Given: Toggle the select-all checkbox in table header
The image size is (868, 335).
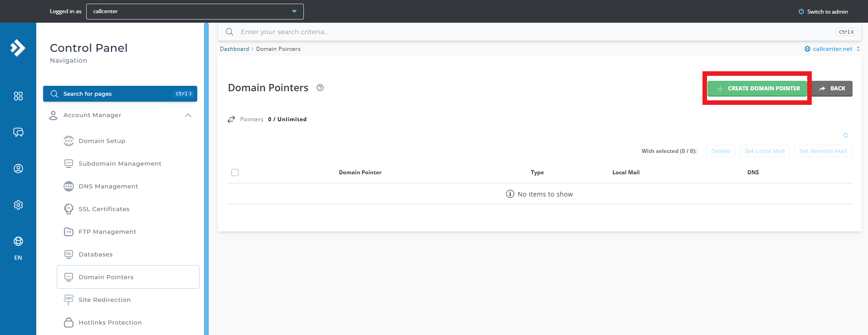Looking at the screenshot, I should pyautogui.click(x=235, y=172).
